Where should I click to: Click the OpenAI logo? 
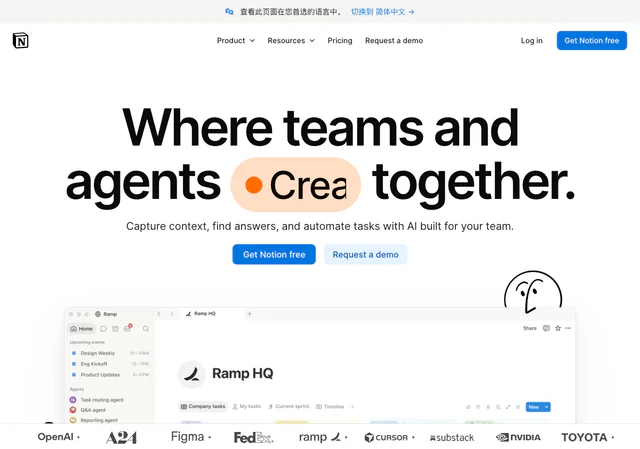point(56,437)
